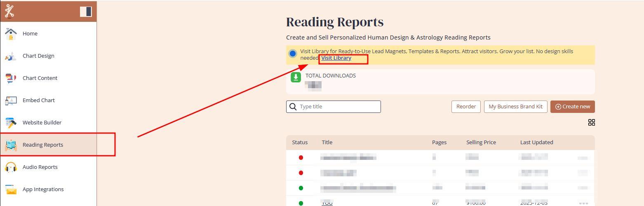Open the YOU report title link
644x206 pixels.
click(327, 203)
